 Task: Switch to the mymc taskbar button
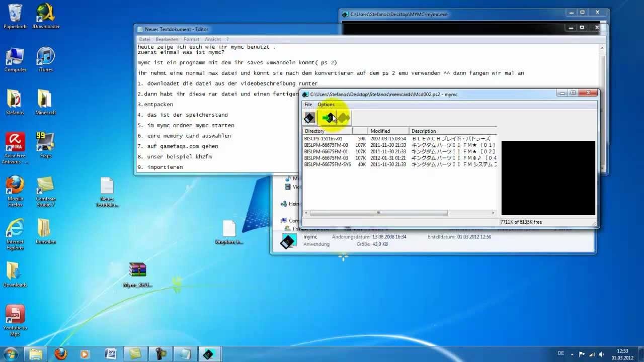tap(208, 354)
